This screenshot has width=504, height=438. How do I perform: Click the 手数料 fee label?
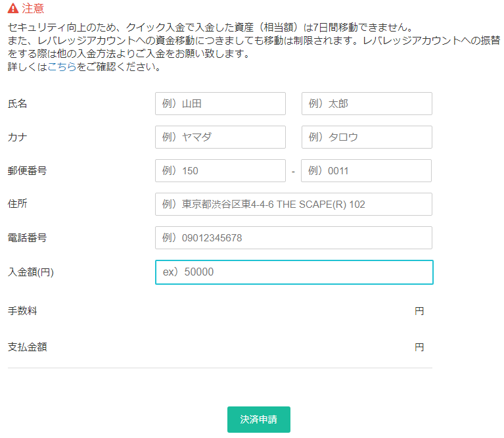(x=22, y=310)
